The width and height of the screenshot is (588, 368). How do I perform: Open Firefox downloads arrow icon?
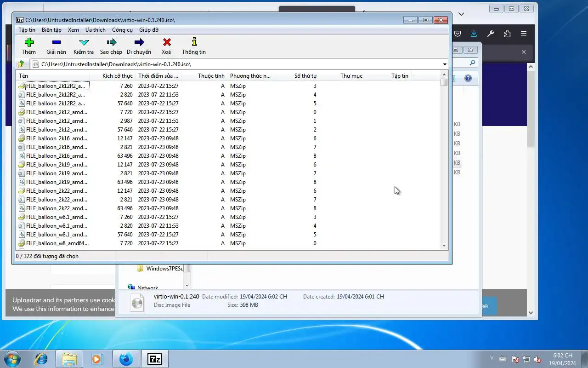[x=474, y=34]
